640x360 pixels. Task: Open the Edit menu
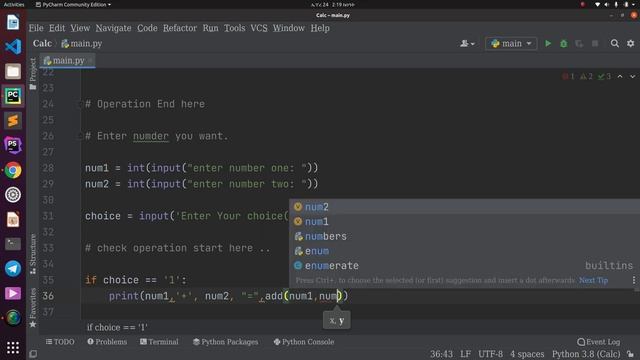pos(57,28)
